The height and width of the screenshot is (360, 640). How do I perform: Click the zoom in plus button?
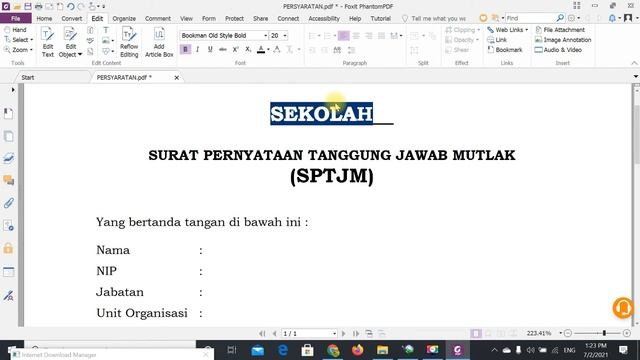[627, 333]
